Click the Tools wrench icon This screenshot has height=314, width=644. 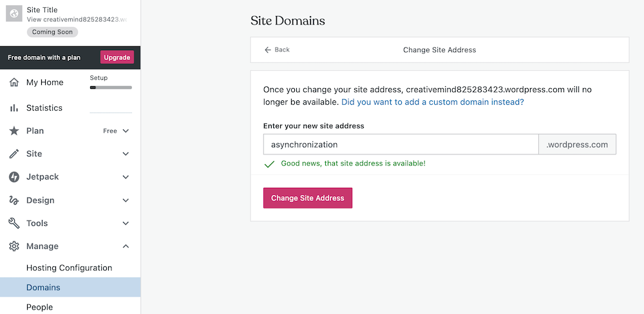click(x=14, y=223)
